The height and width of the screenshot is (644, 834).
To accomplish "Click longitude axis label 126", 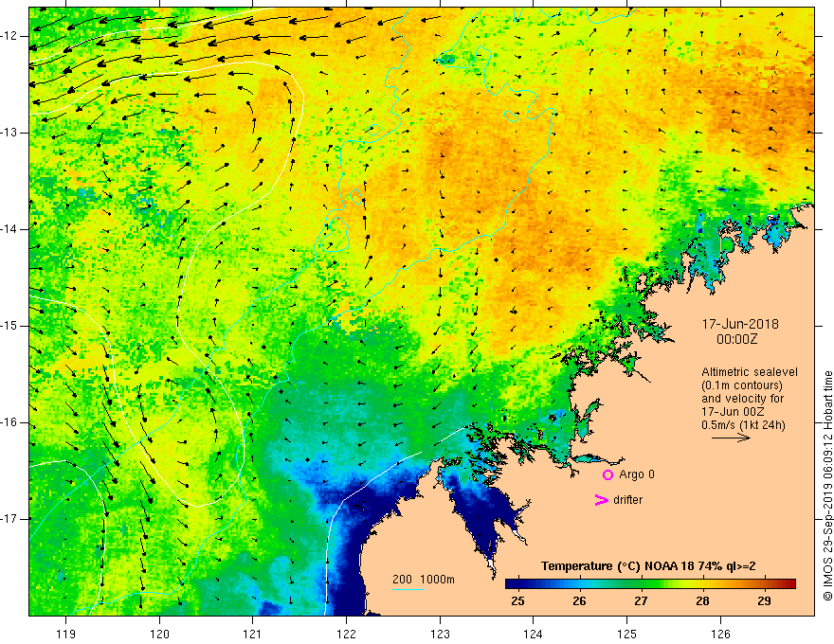I will pyautogui.click(x=720, y=634).
